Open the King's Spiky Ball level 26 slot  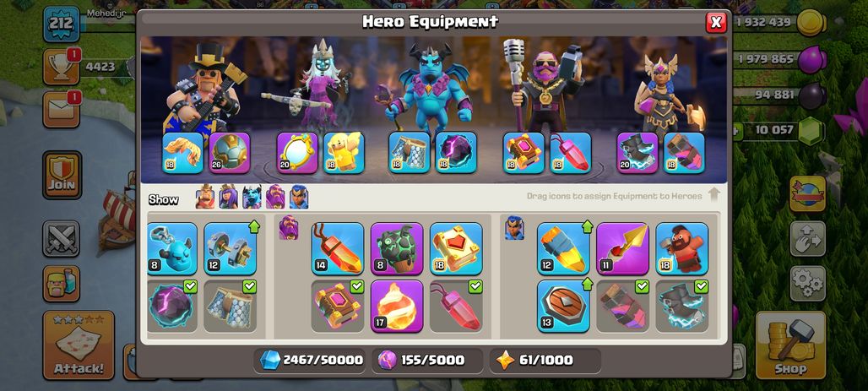point(230,153)
